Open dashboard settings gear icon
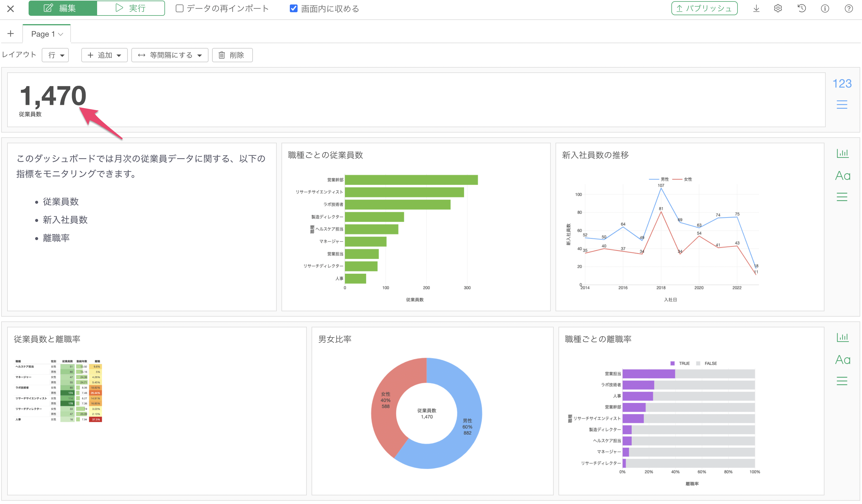Image resolution: width=862 pixels, height=504 pixels. point(778,8)
